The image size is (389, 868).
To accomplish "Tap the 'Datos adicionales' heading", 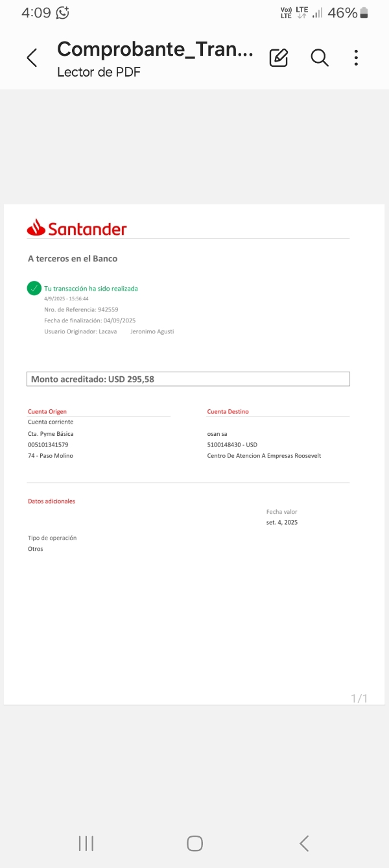I will click(51, 501).
